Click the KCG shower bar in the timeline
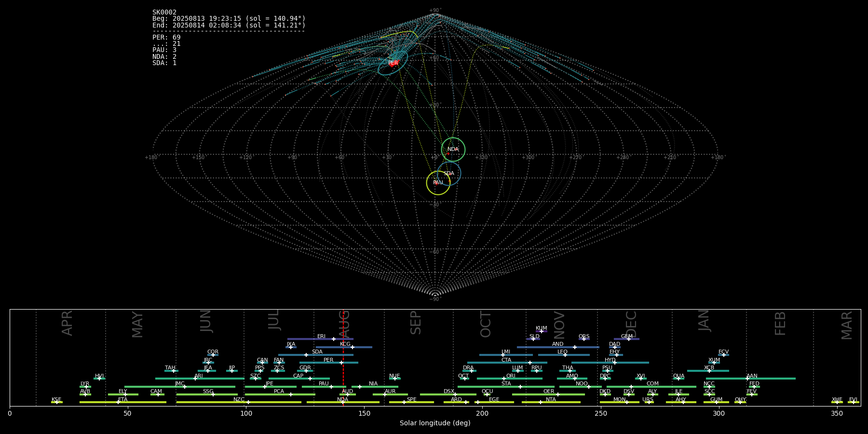The height and width of the screenshot is (434, 868). [344, 347]
